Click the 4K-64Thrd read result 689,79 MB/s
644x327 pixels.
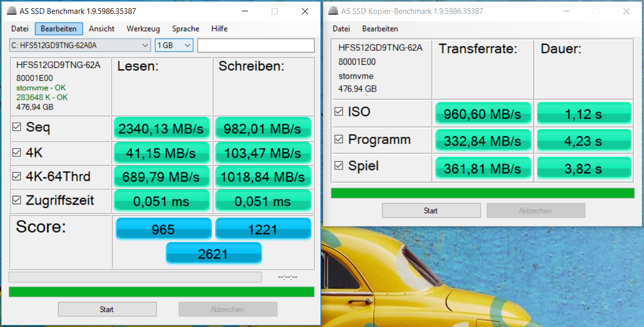click(161, 177)
